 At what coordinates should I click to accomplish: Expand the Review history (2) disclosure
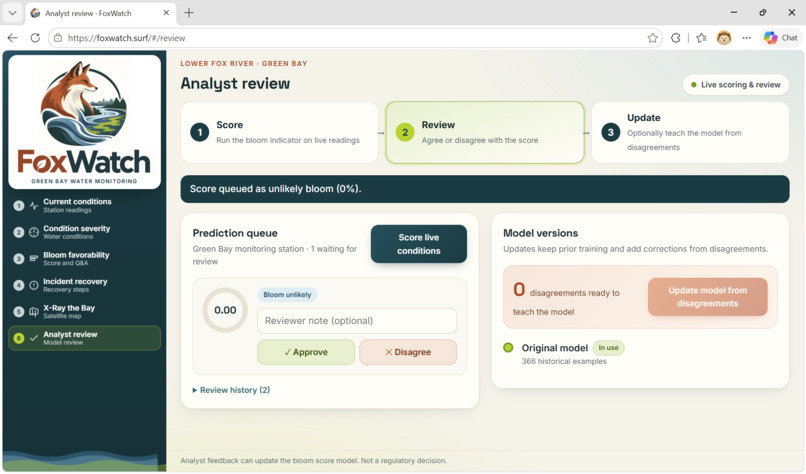pyautogui.click(x=231, y=390)
